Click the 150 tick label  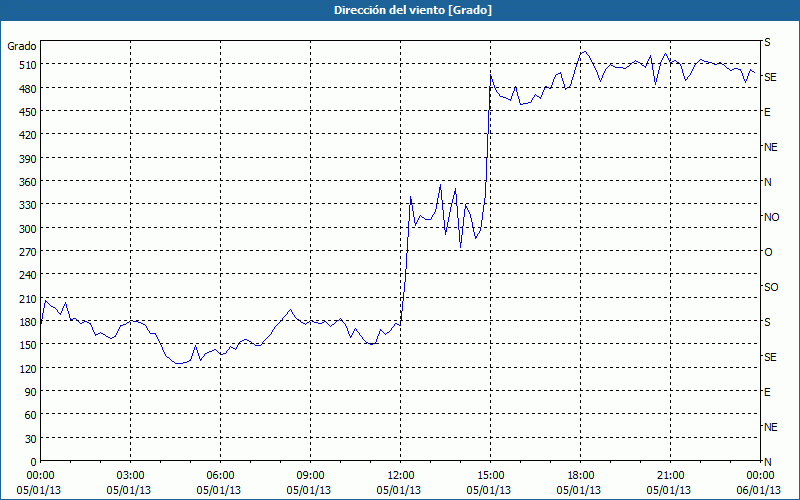pyautogui.click(x=29, y=345)
